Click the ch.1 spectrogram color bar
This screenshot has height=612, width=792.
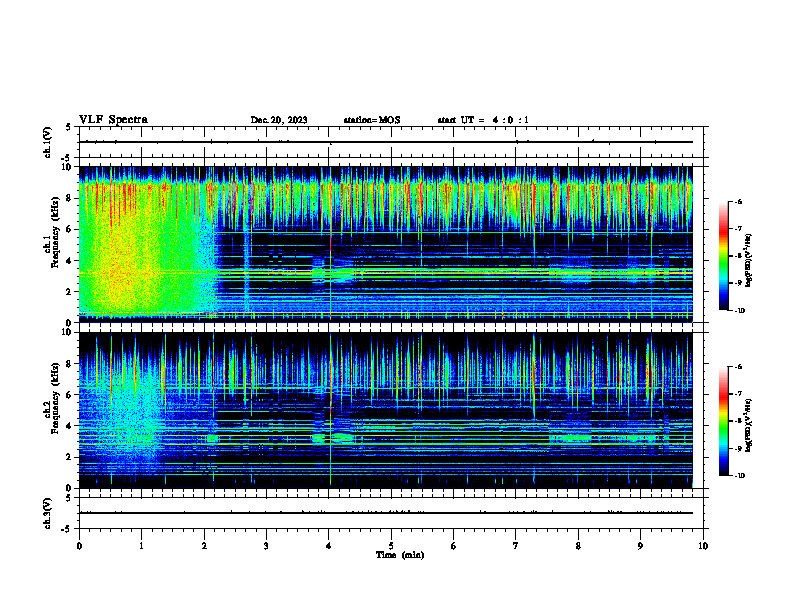[x=724, y=256]
